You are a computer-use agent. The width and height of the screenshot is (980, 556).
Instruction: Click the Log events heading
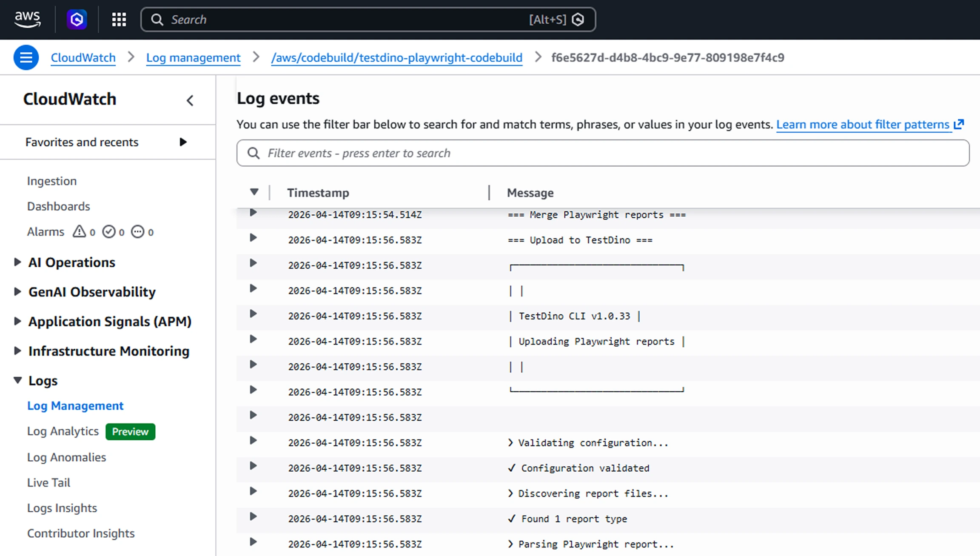pyautogui.click(x=278, y=98)
